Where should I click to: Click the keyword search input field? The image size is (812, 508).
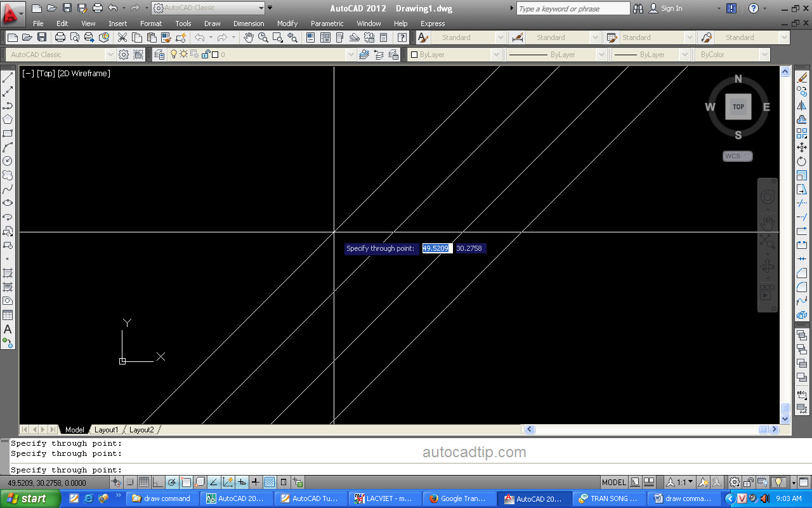573,8
